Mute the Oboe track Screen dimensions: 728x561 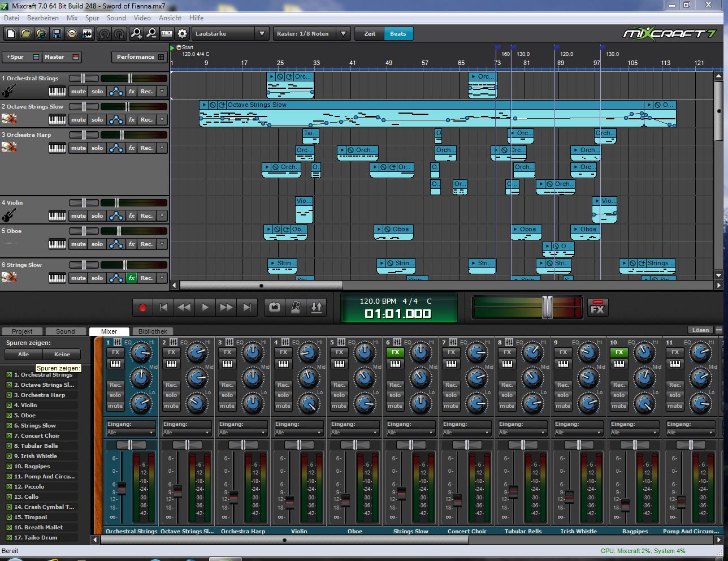pos(78,244)
